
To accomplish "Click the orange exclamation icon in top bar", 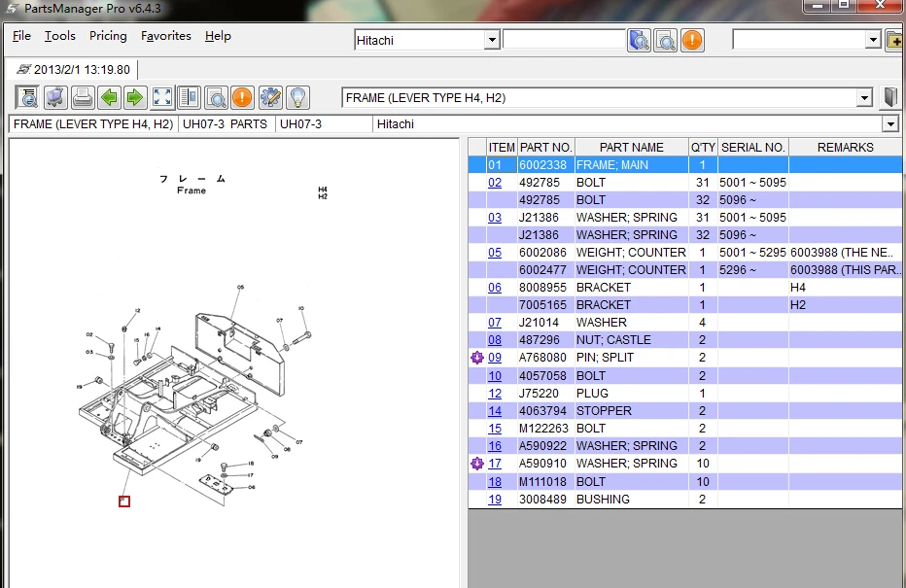I will [692, 41].
